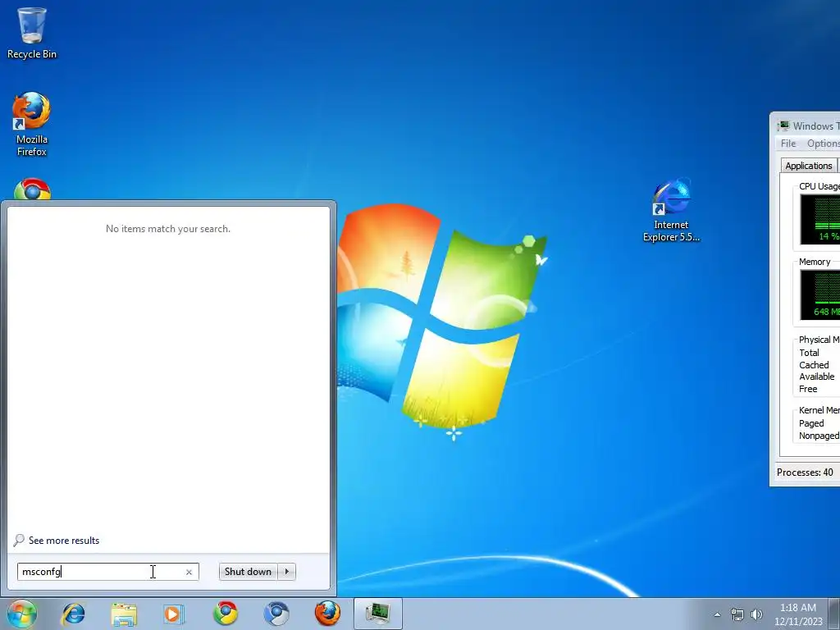Select the Mozilla Firefox desktop shortcut
The height and width of the screenshot is (630, 840).
tap(32, 124)
